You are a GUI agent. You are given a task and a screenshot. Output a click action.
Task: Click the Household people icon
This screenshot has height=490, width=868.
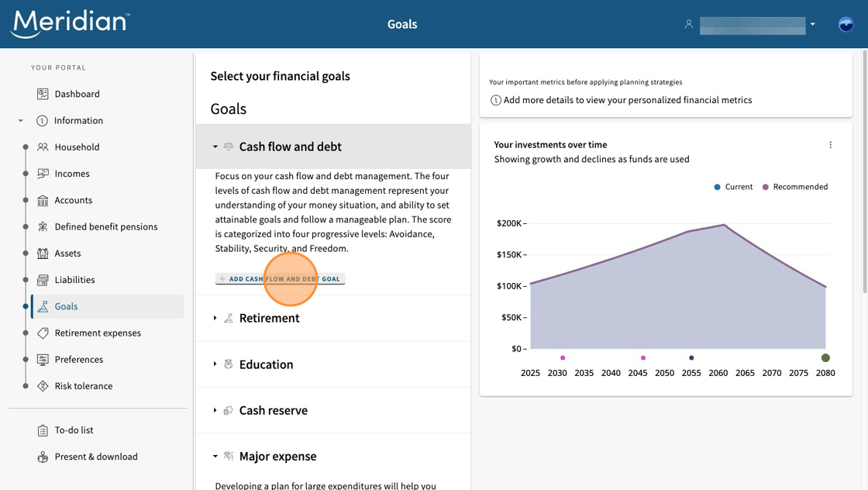(43, 147)
